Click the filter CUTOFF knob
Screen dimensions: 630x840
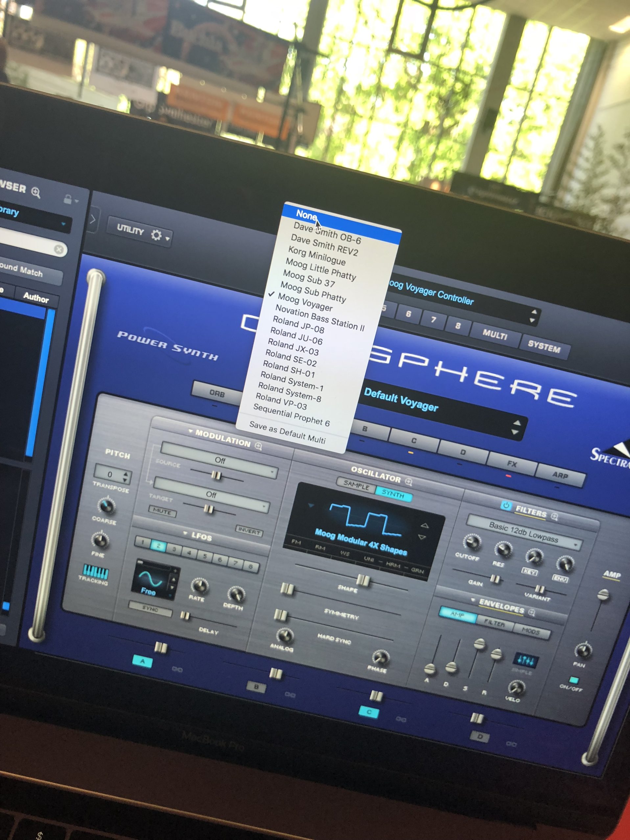[472, 542]
